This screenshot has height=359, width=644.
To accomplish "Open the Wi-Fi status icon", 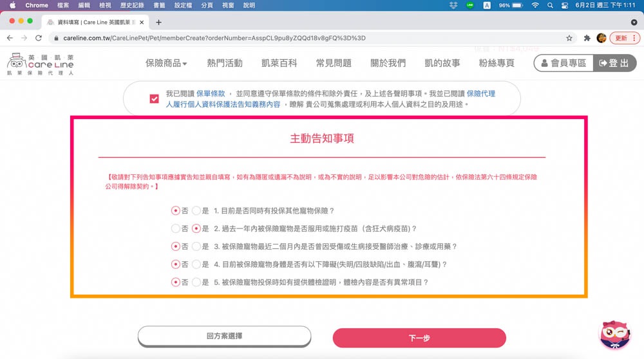I will (535, 5).
